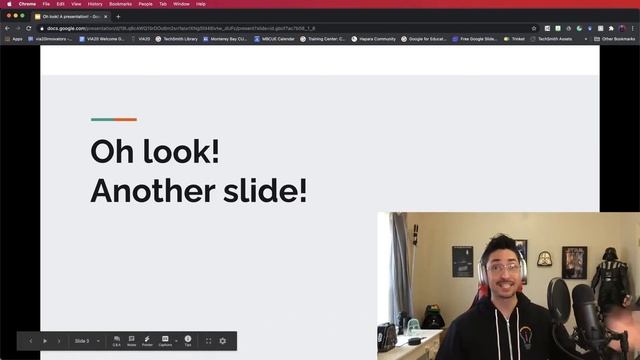Open the View menu

click(76, 4)
